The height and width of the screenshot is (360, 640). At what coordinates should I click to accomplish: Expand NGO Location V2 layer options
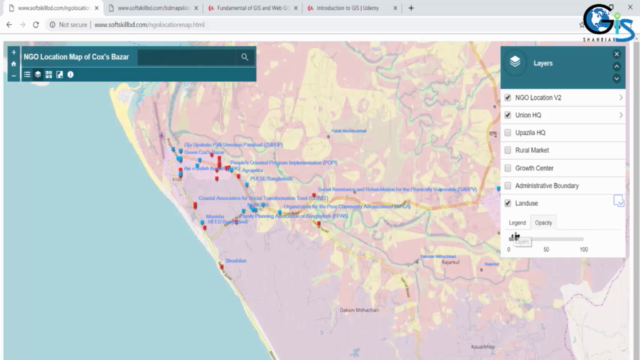[621, 98]
